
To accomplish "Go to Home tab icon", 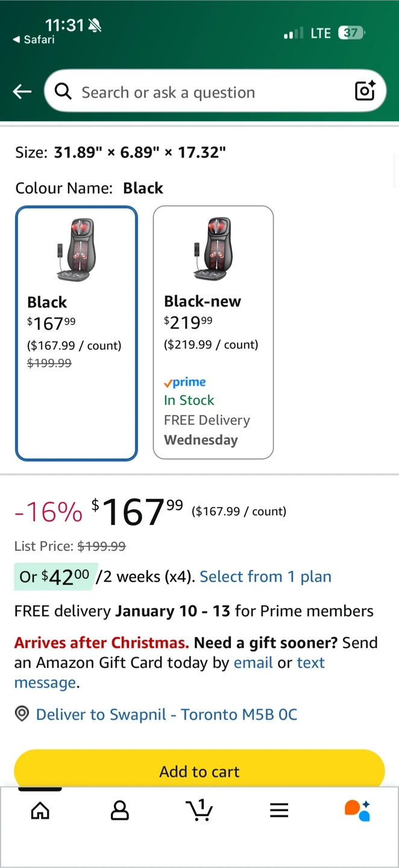I will [40, 811].
